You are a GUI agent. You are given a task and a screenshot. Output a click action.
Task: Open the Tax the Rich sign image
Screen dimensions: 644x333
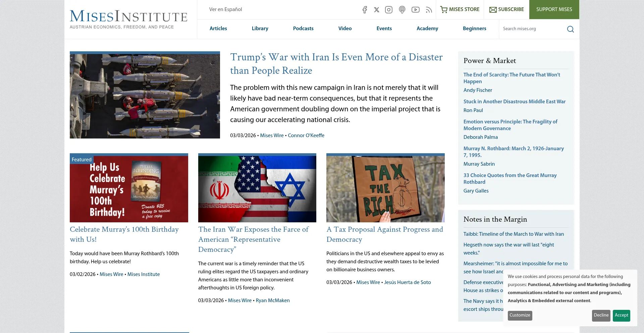click(385, 188)
